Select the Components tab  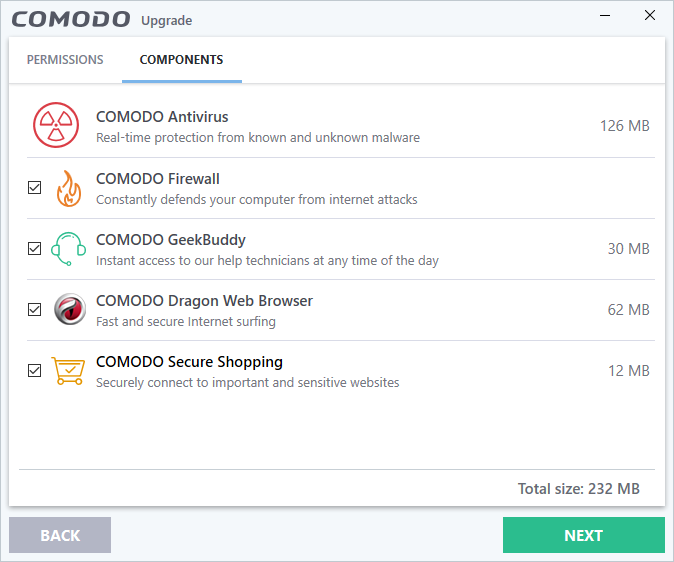click(x=181, y=60)
